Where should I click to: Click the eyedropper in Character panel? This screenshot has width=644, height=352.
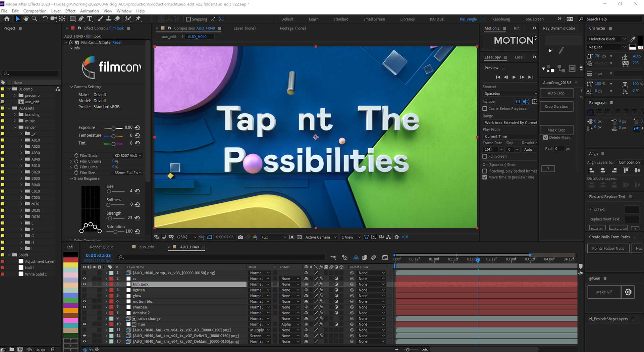click(x=633, y=39)
